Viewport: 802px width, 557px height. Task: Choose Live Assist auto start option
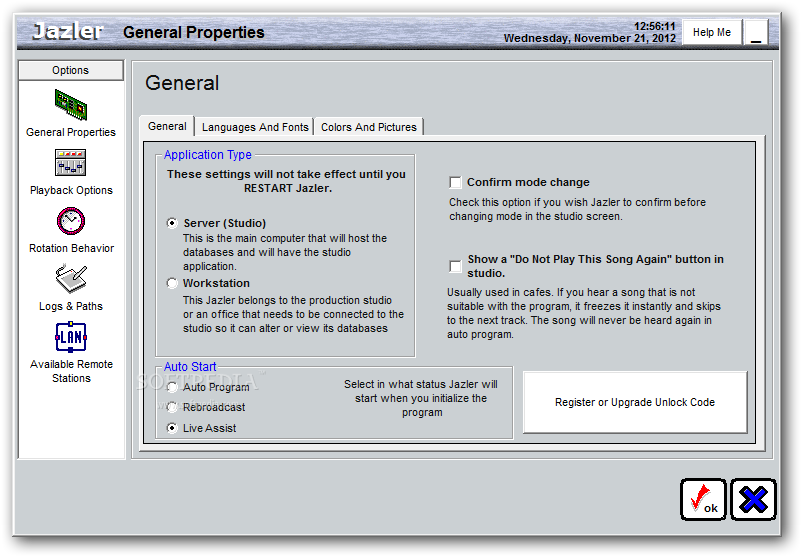[x=172, y=428]
